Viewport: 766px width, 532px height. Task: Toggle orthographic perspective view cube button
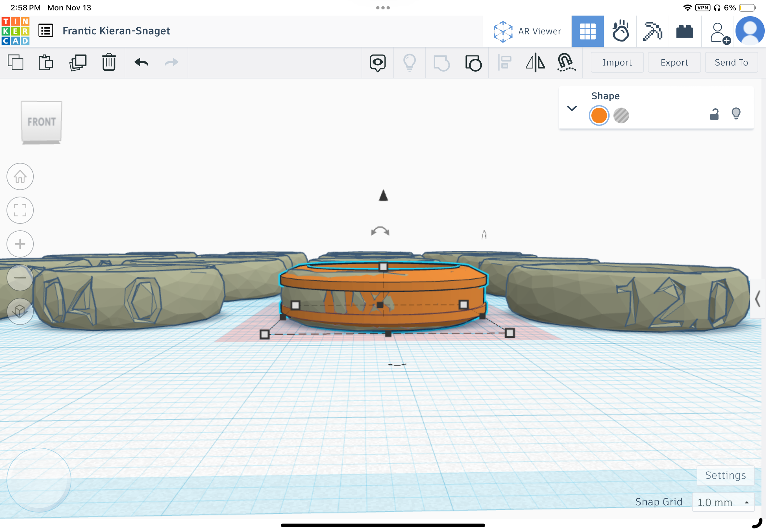click(x=20, y=311)
